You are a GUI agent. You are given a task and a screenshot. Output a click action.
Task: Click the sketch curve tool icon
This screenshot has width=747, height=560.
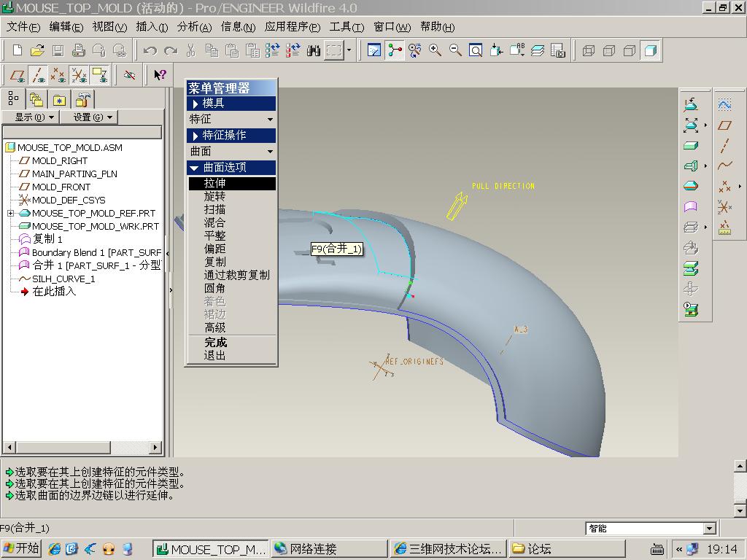click(724, 105)
